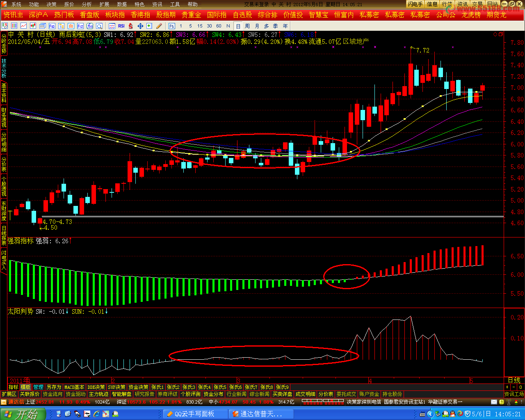Switch to the 月 monthly period
The image size is (525, 420).
(x=257, y=26)
